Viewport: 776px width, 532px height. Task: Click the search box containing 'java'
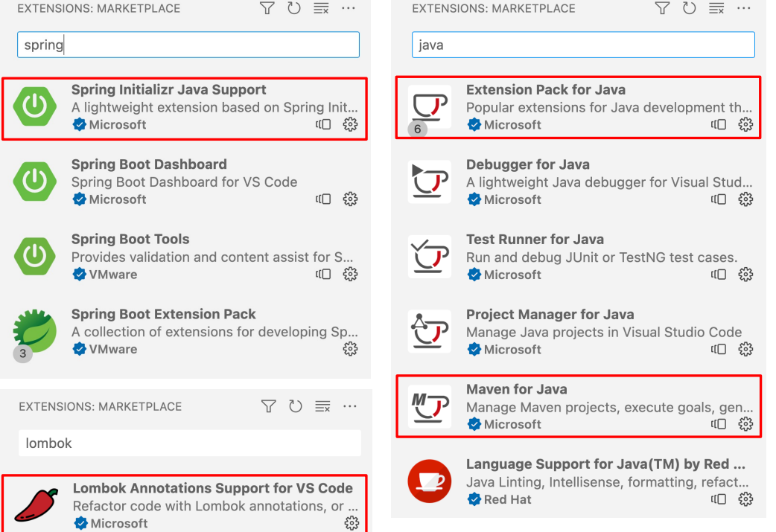[x=583, y=45]
